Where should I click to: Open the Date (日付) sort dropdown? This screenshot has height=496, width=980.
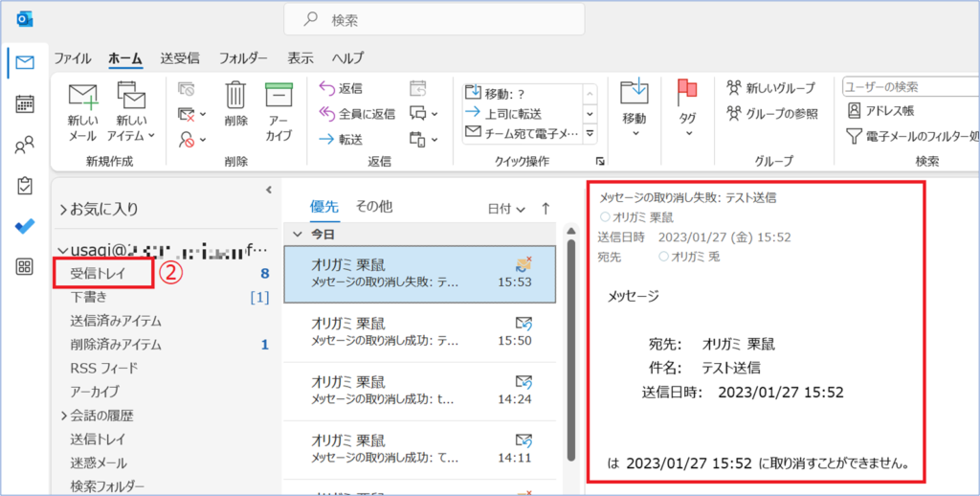[506, 208]
